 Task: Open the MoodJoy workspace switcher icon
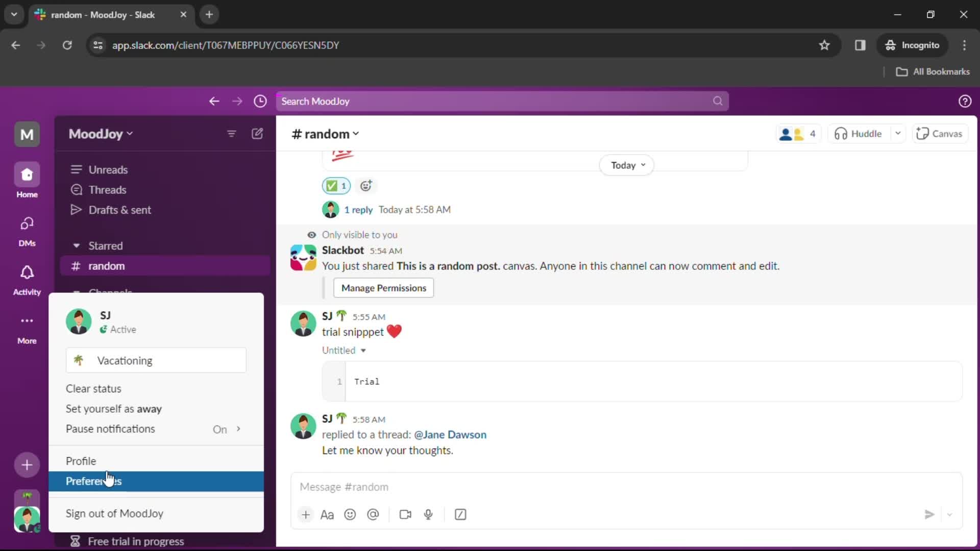click(27, 134)
